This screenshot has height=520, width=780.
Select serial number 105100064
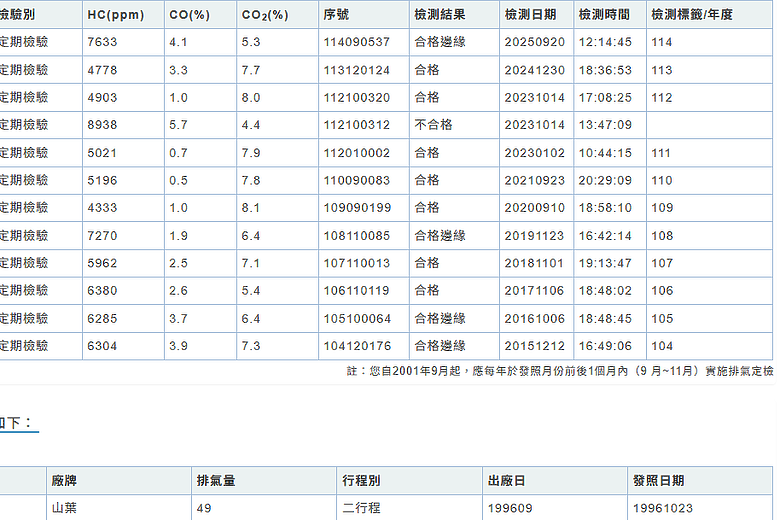[x=357, y=318]
